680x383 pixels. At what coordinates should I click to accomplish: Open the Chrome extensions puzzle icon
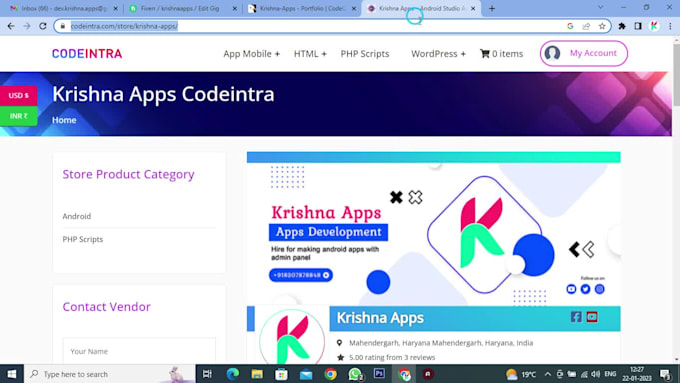click(622, 26)
